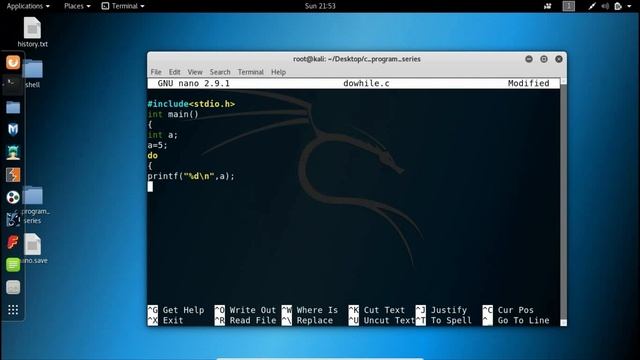Launch Metasploit from the dock
This screenshot has width=640, height=360.
click(x=13, y=129)
